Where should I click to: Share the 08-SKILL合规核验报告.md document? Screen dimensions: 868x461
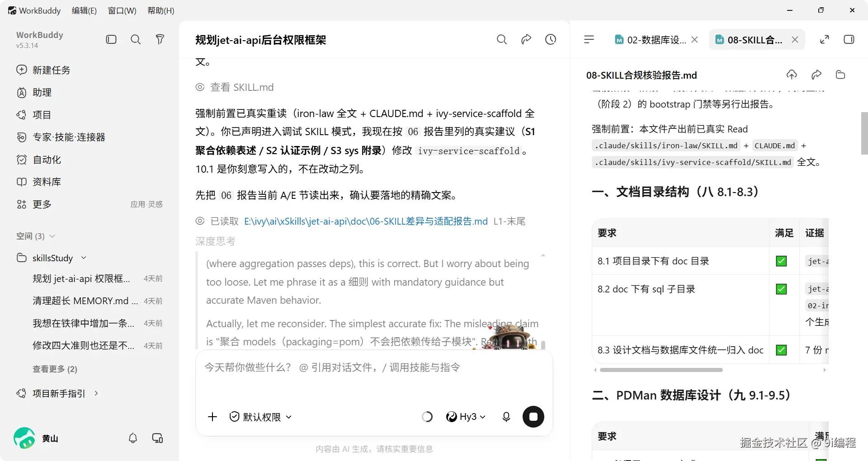[816, 75]
